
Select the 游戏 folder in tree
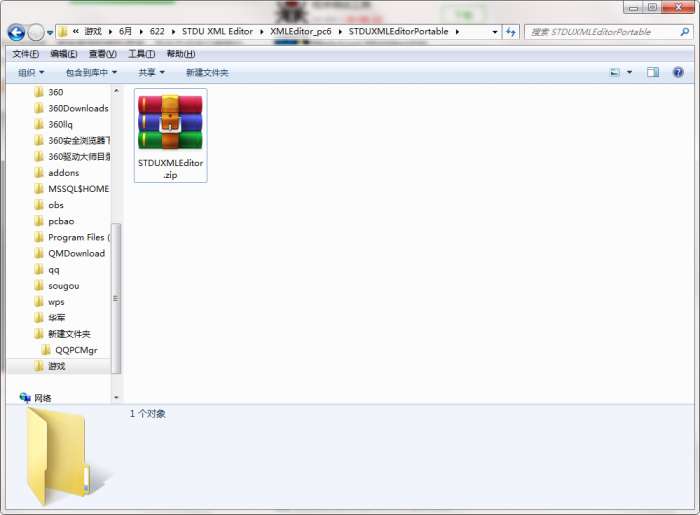coord(50,366)
